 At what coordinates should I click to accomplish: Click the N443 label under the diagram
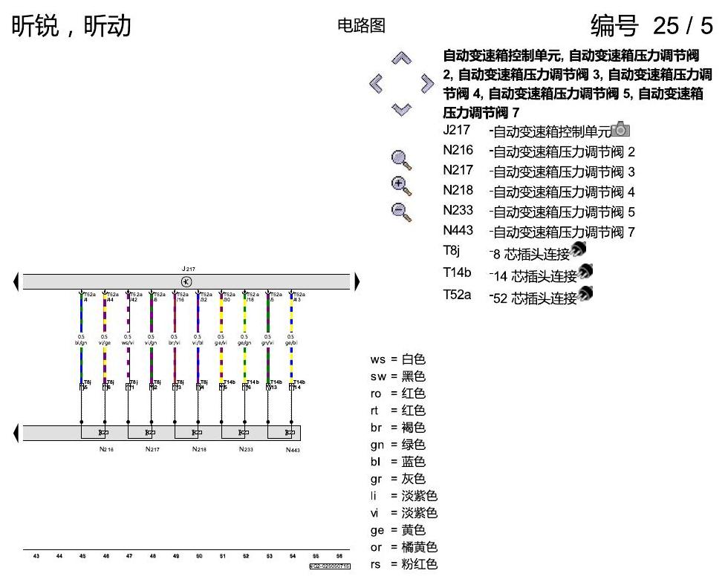[x=293, y=450]
